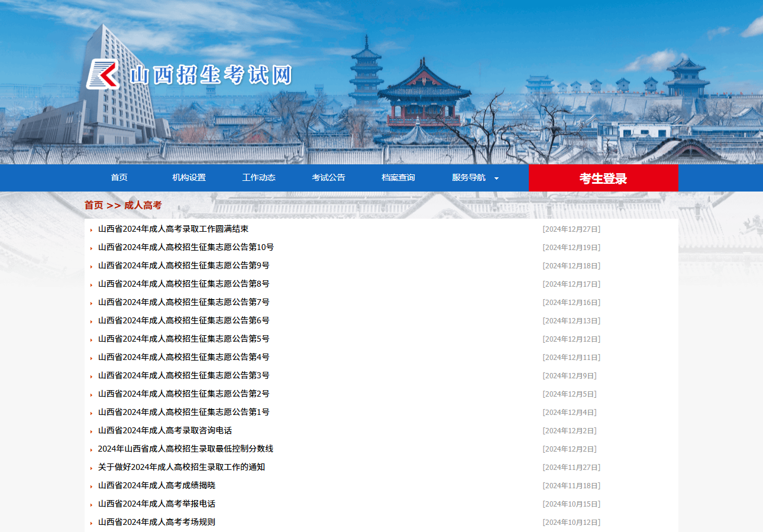Open the 考试公告 section
The height and width of the screenshot is (532, 763).
[328, 177]
